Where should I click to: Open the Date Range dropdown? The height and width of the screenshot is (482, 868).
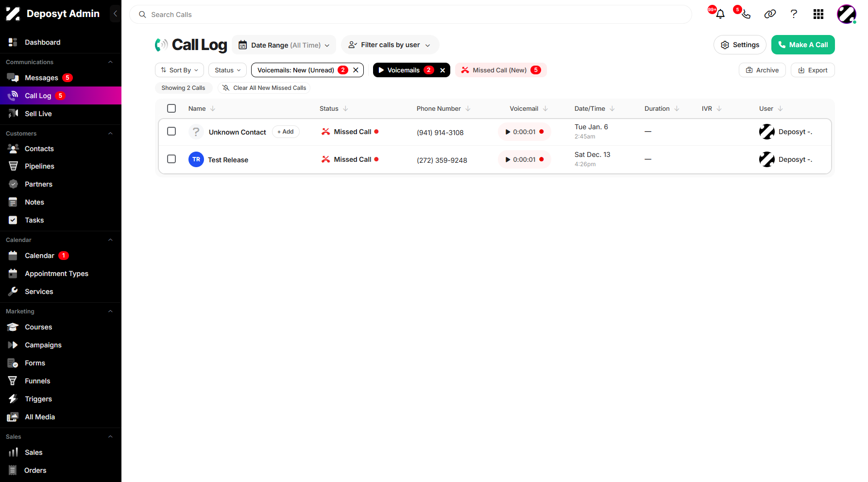pos(284,45)
